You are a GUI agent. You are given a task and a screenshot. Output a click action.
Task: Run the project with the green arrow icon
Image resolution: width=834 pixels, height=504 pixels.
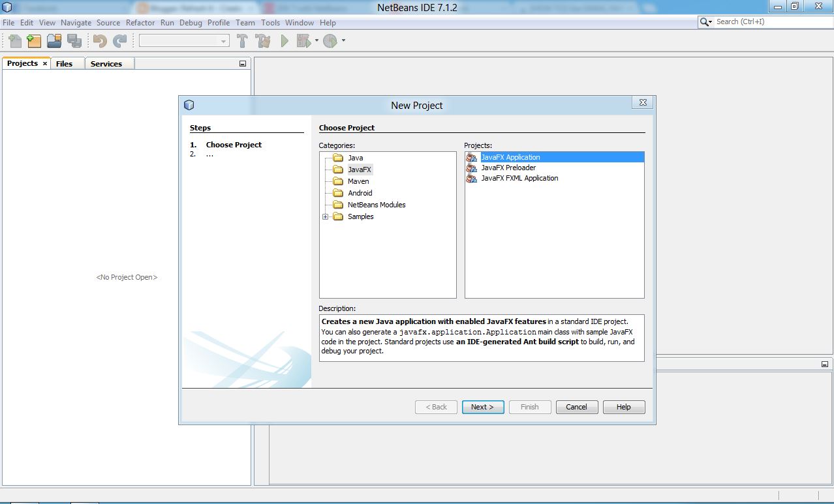point(284,40)
